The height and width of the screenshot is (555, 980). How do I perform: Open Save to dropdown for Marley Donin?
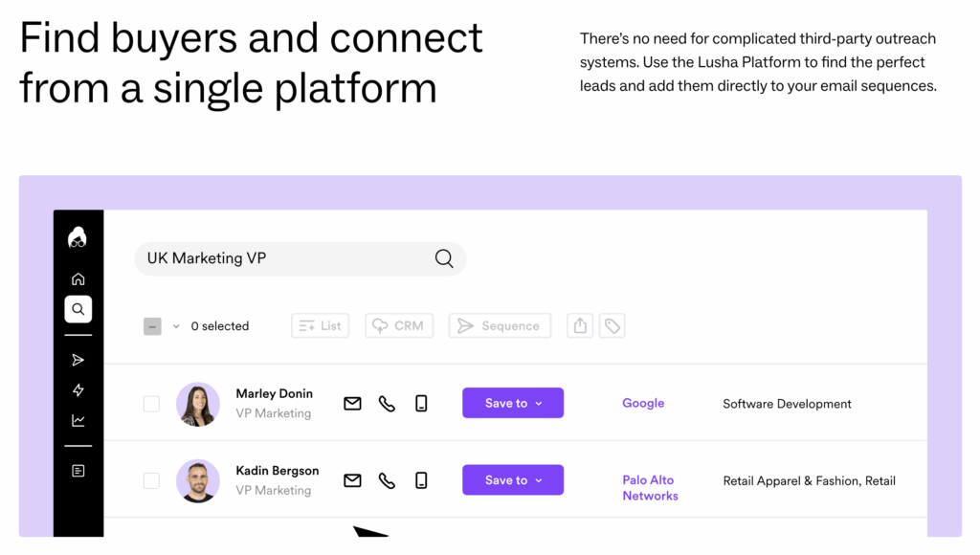click(513, 403)
